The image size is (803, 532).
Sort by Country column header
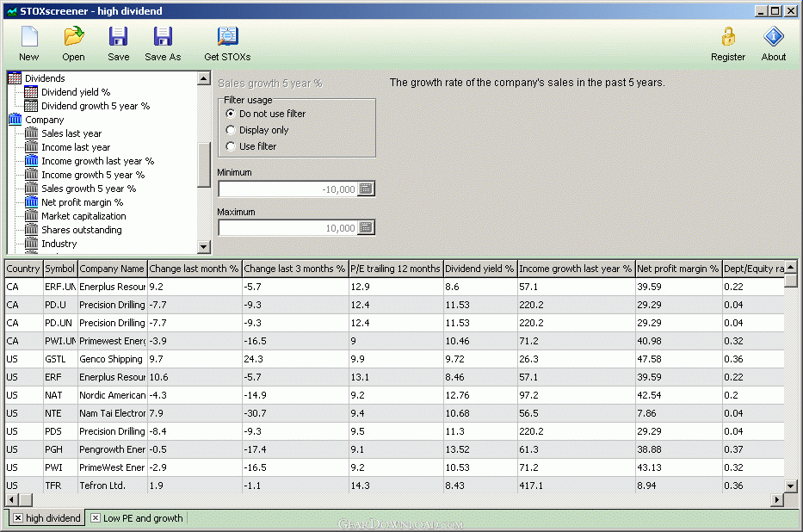[23, 269]
